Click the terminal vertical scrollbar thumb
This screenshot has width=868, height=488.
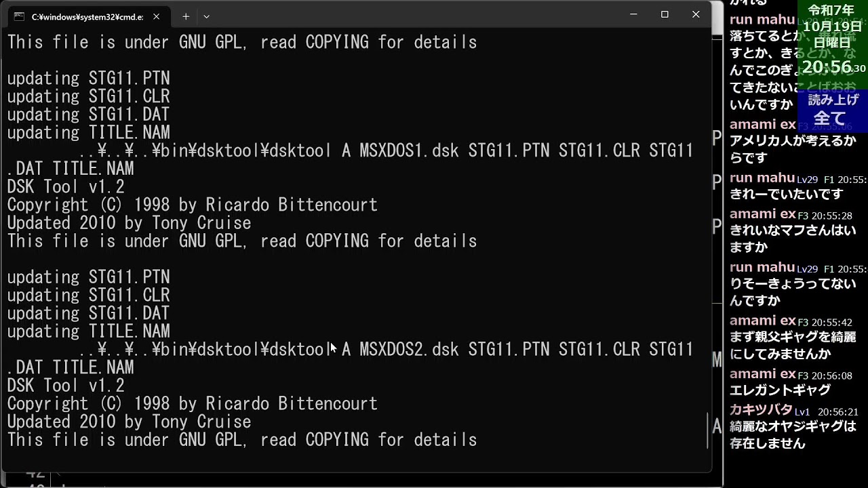707,430
